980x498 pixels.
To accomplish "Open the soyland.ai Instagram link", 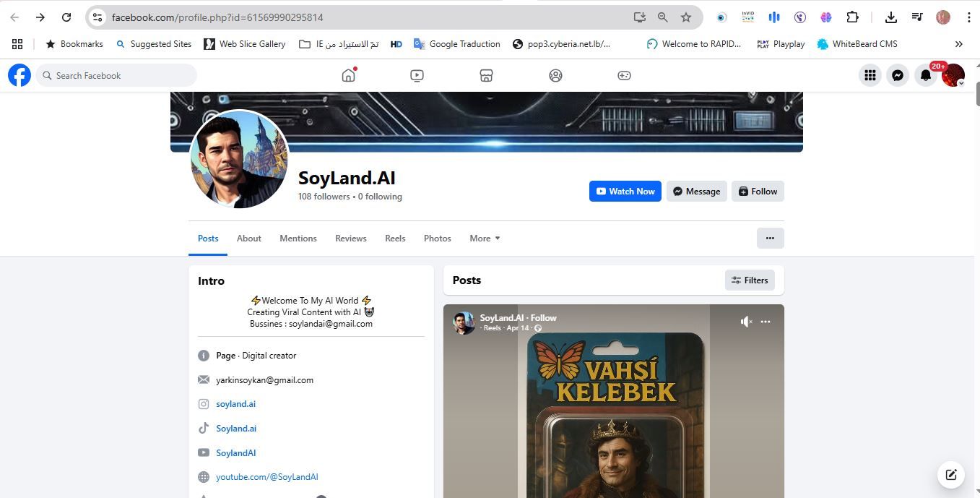I will (235, 404).
